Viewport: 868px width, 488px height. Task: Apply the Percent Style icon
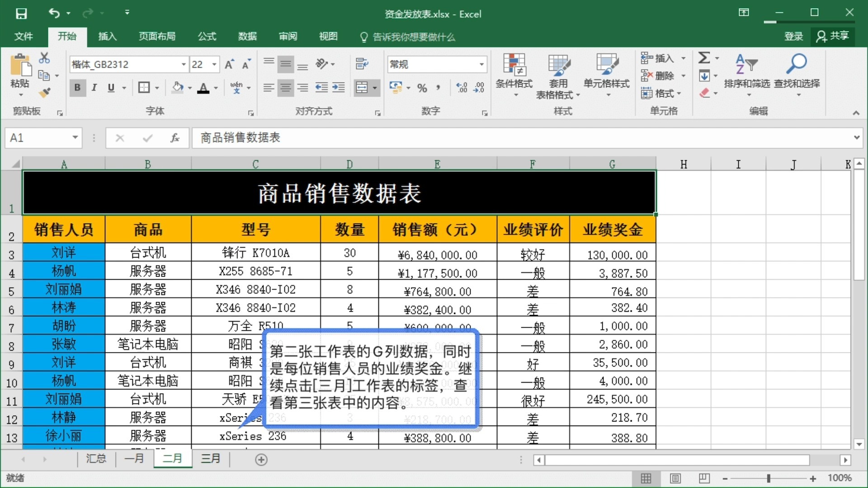[423, 88]
